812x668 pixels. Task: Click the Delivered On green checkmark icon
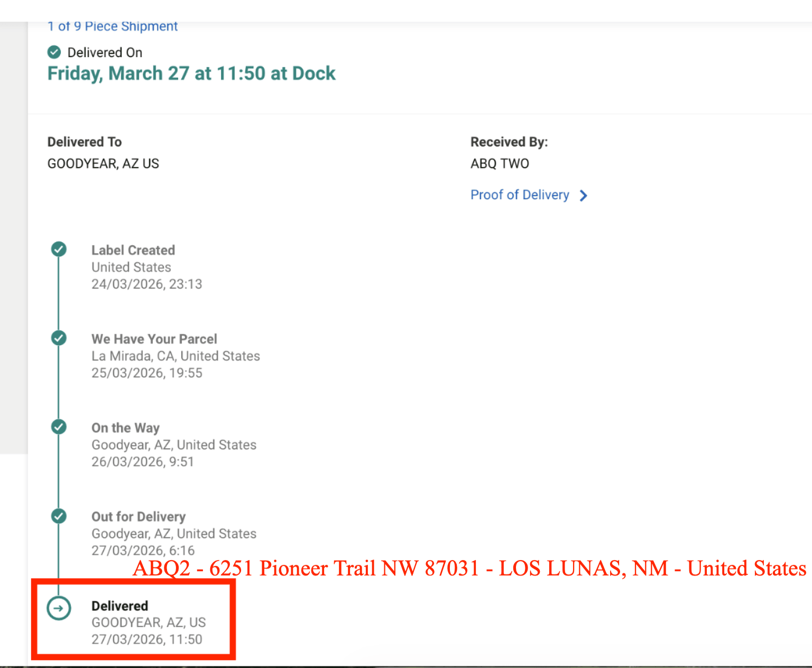[54, 52]
